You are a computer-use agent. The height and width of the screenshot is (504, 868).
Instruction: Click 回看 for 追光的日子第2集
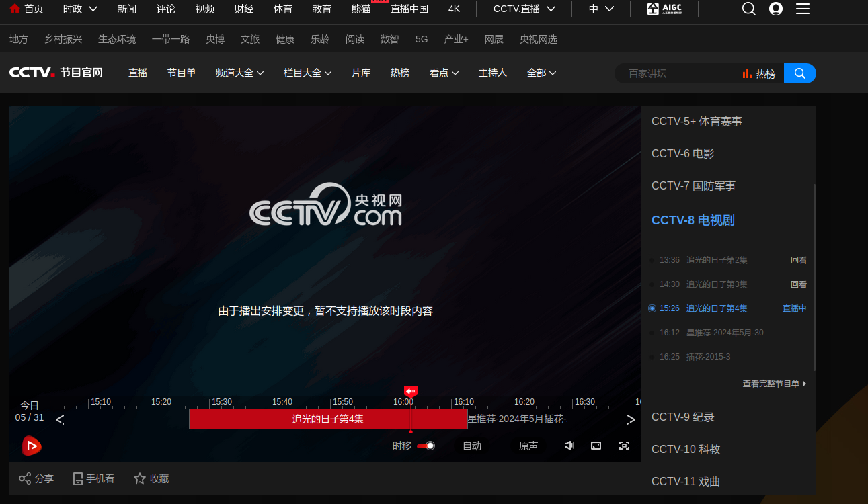[799, 260]
